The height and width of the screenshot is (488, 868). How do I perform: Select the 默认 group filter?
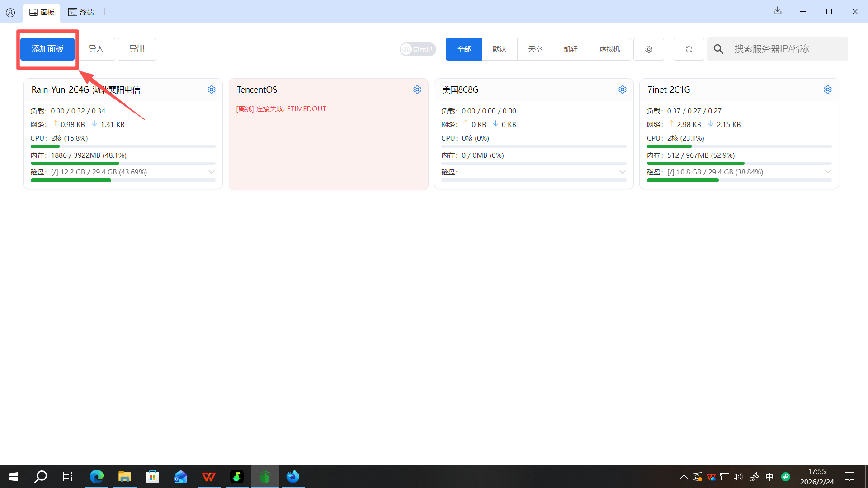pos(499,49)
